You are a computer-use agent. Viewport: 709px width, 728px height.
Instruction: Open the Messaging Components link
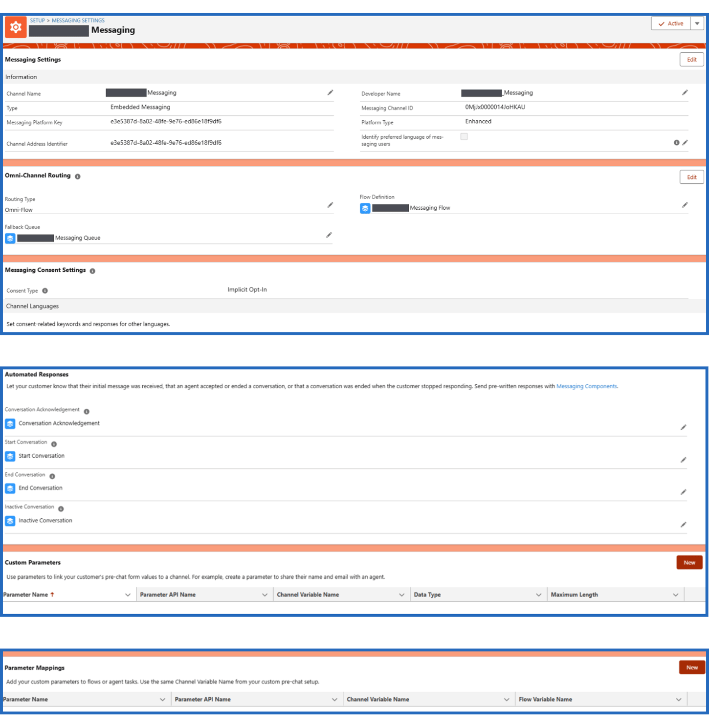tap(587, 386)
